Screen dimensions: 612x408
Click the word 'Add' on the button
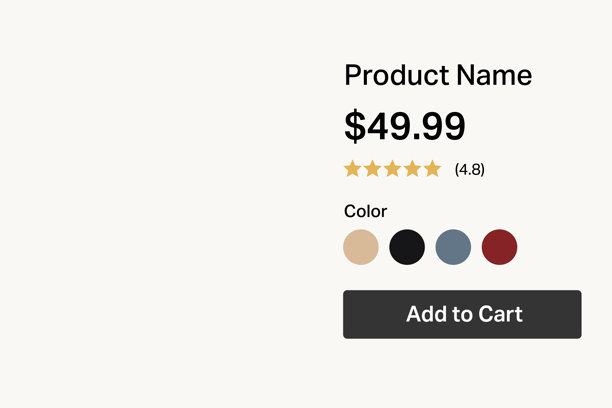pos(427,314)
